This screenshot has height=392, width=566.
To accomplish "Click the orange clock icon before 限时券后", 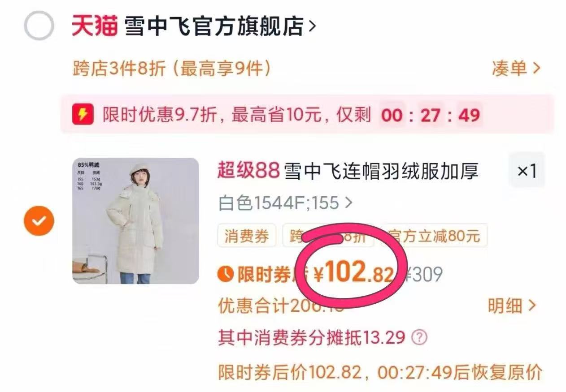I will coord(226,274).
